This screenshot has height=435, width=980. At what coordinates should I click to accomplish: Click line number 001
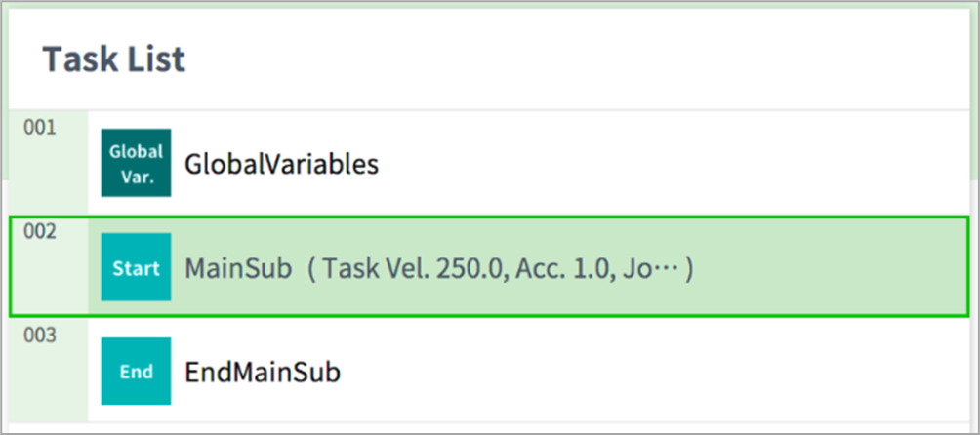pos(40,127)
